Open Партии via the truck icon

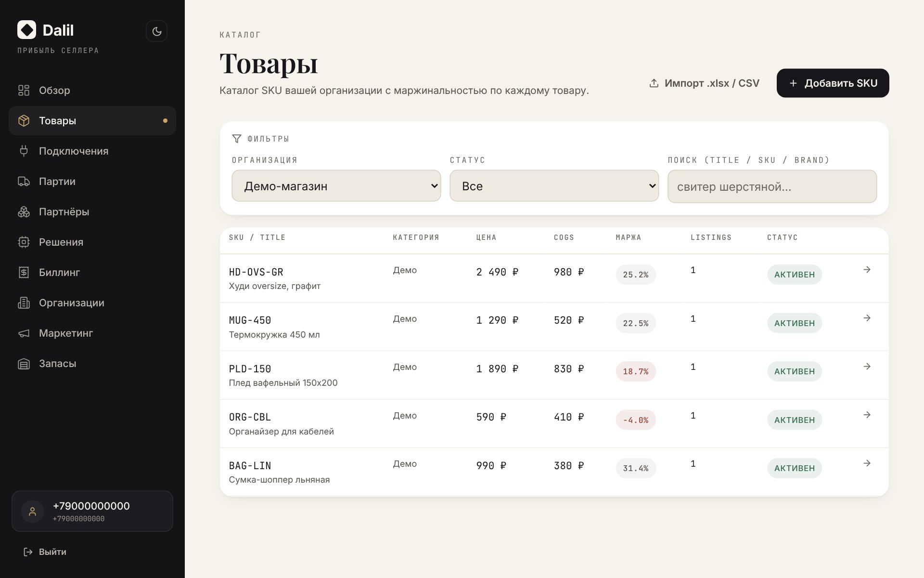point(24,182)
